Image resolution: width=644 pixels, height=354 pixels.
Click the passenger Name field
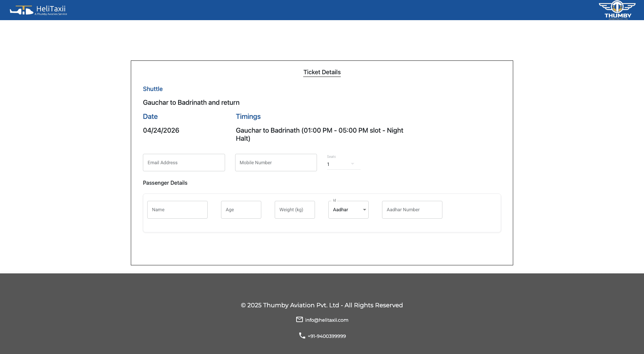click(x=177, y=210)
